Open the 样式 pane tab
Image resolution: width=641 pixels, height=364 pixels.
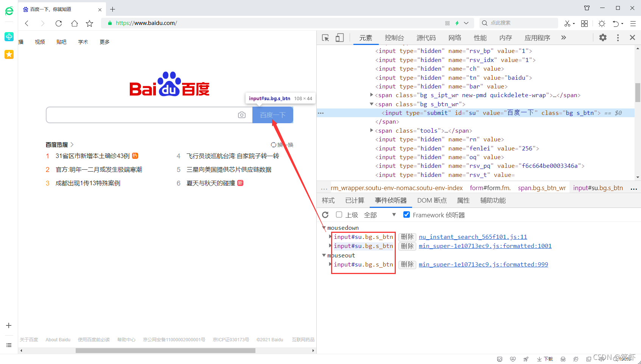[328, 200]
